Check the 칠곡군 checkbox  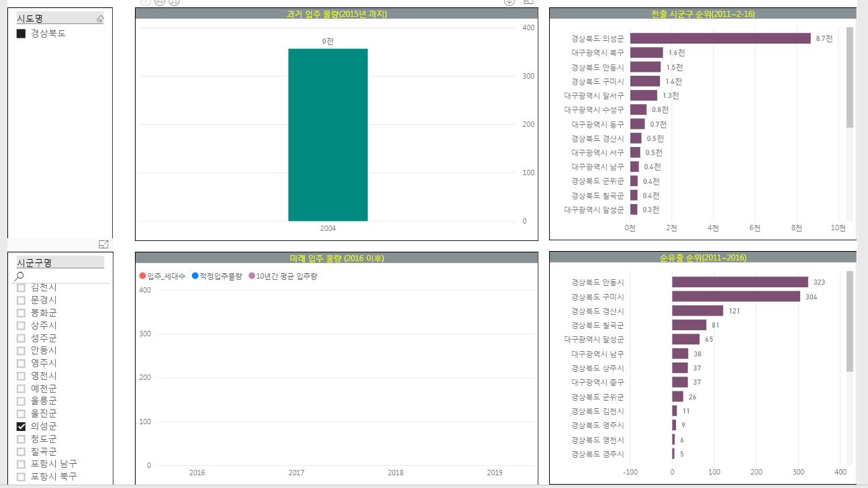(21, 452)
